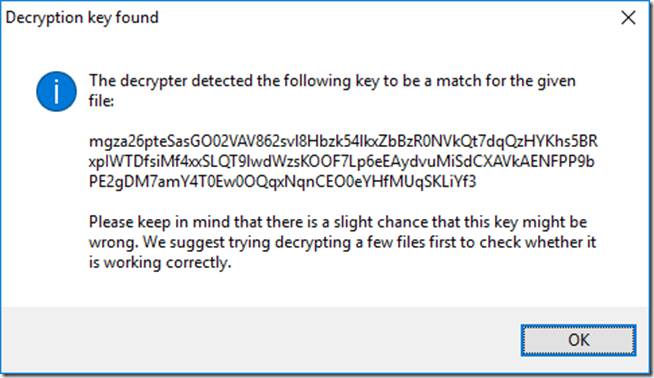Click the key line starting with PE2gDM7am

(282, 181)
